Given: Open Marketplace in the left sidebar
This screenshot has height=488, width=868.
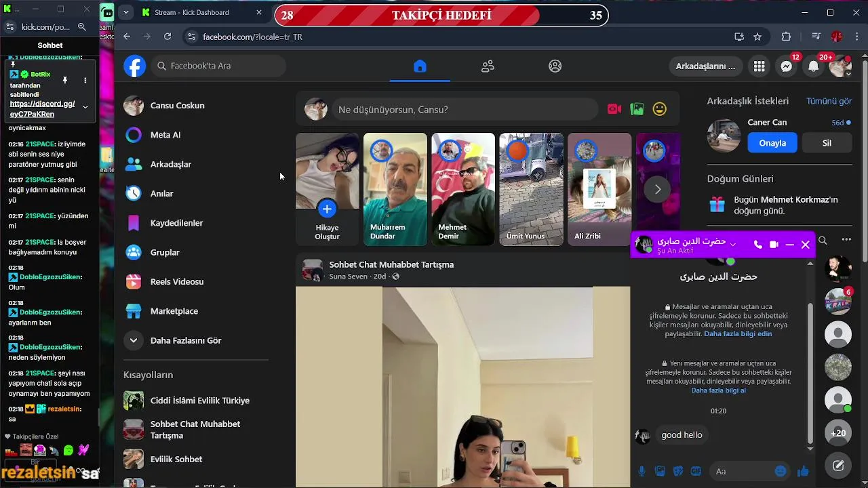Looking at the screenshot, I should (x=197, y=311).
